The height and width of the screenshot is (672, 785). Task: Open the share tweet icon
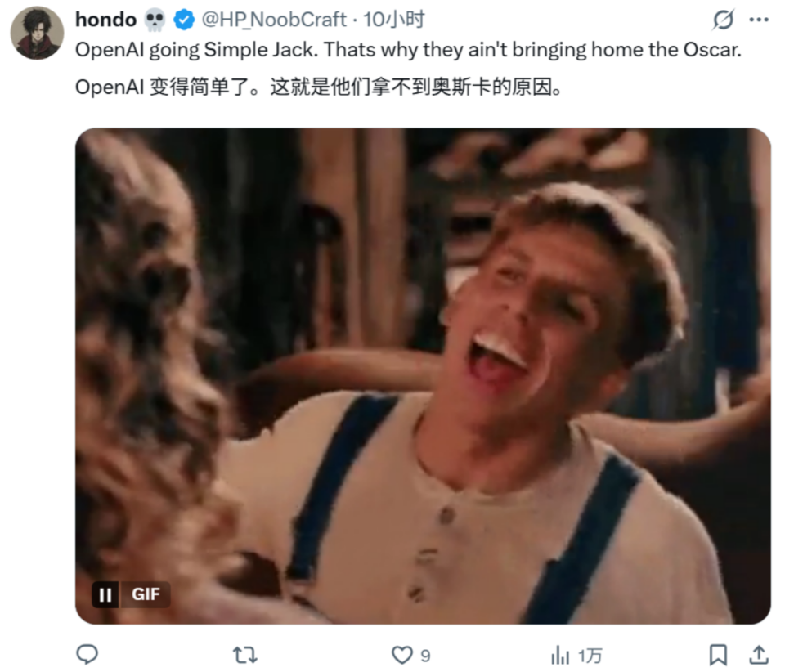759,654
